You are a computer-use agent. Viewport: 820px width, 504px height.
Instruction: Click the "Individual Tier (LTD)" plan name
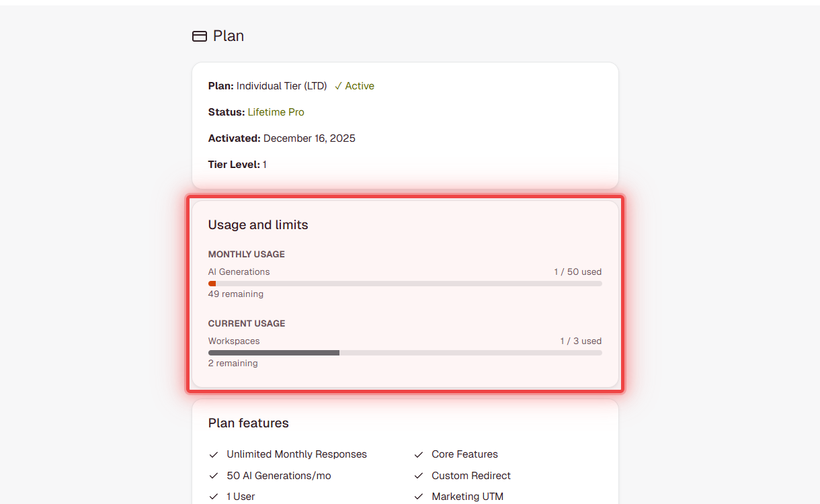coord(282,86)
